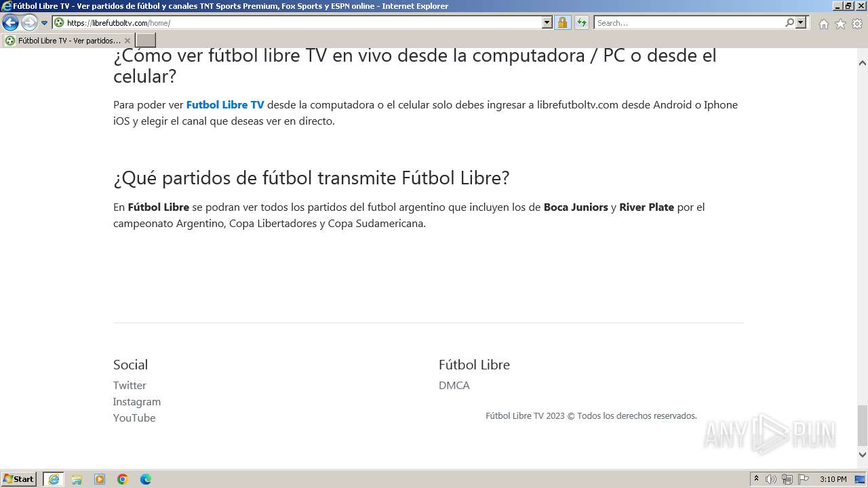Image resolution: width=868 pixels, height=488 pixels.
Task: Click the 'Fútbol Libre' footer heading
Action: (474, 365)
